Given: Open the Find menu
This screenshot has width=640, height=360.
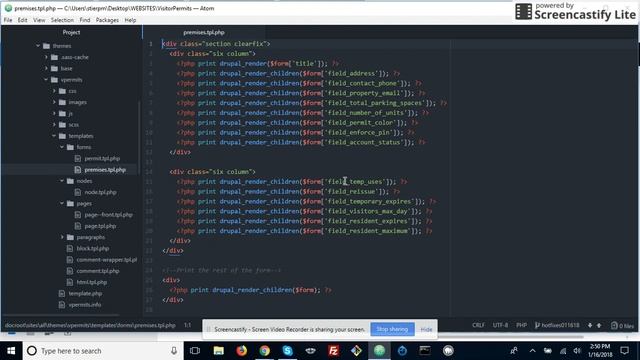Looking at the screenshot, I should point(84,20).
